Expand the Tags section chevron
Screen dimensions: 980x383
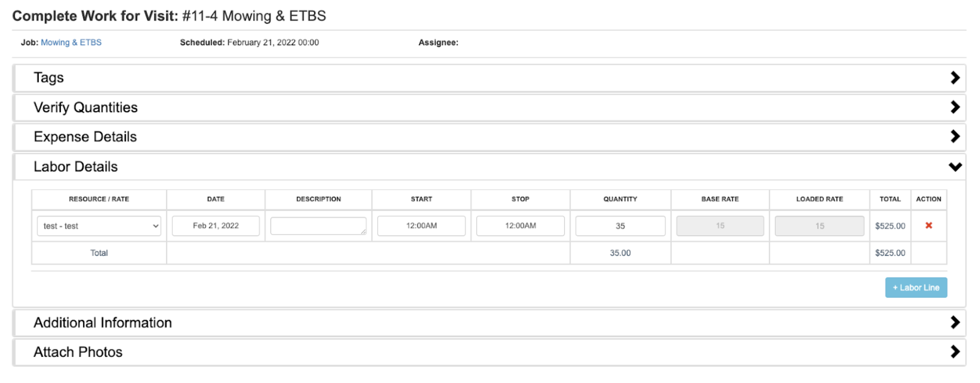point(954,78)
